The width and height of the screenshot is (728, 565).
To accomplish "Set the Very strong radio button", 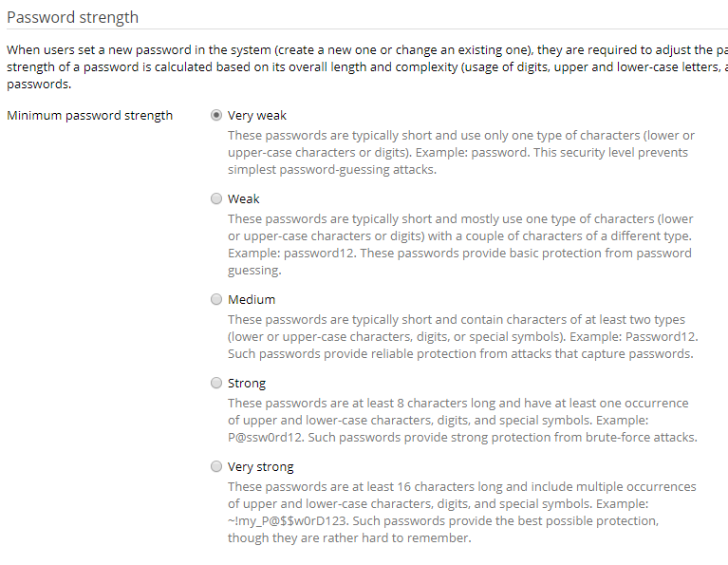I will pyautogui.click(x=216, y=467).
